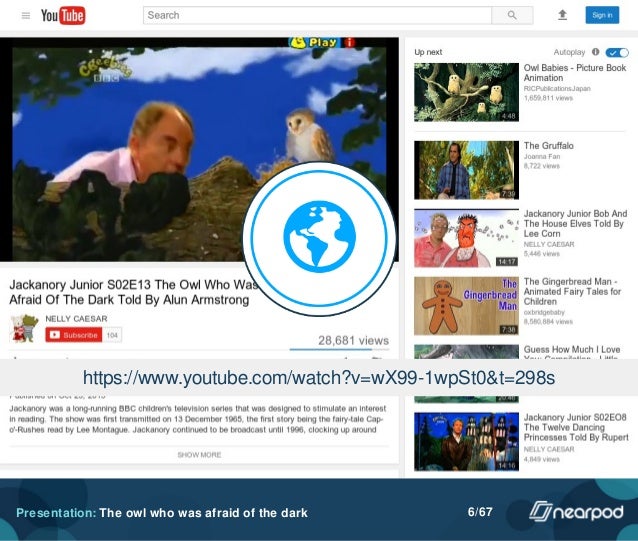This screenshot has width=638, height=541.
Task: Open the globe web link icon
Action: point(319,238)
